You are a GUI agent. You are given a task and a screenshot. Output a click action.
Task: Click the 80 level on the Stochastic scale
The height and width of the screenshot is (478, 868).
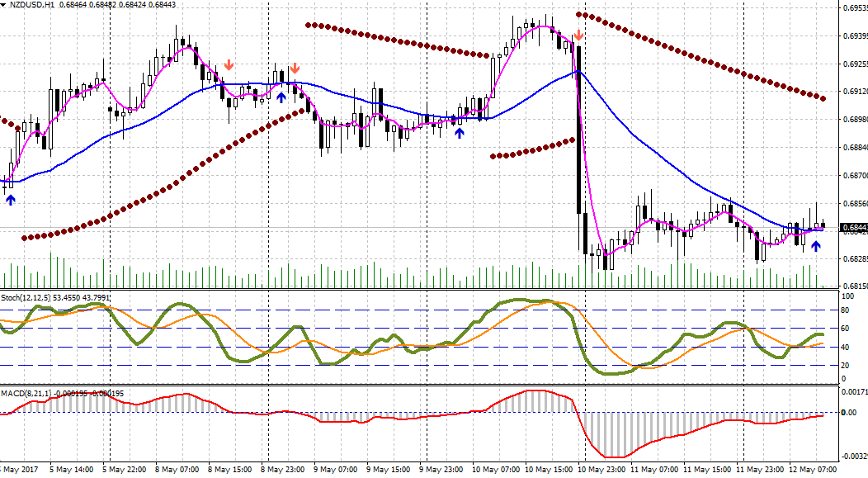[x=847, y=310]
